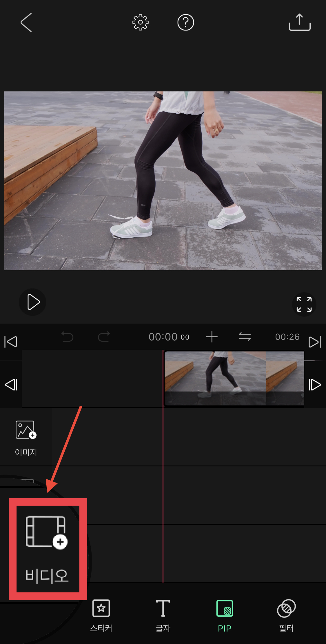This screenshot has height=644, width=326.
Task: Tap the export/share icon
Action: (300, 22)
